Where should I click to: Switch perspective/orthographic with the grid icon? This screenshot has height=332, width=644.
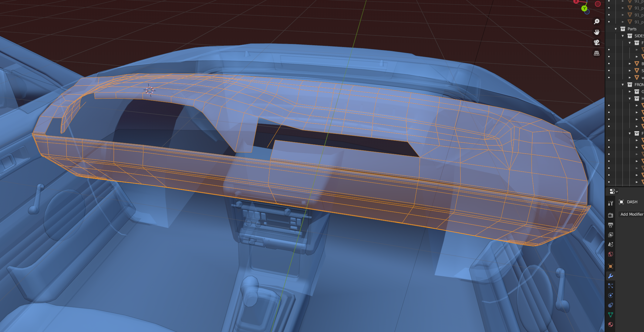coord(596,53)
